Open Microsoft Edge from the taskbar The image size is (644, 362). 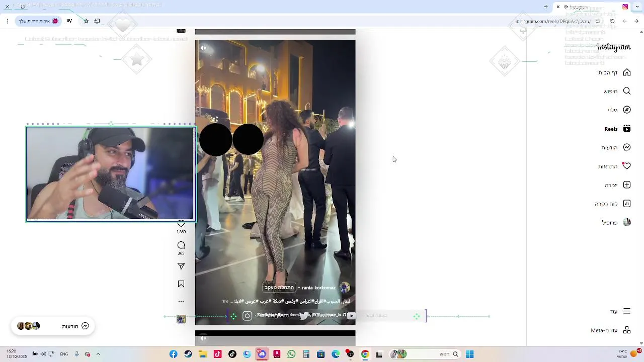[336, 354]
